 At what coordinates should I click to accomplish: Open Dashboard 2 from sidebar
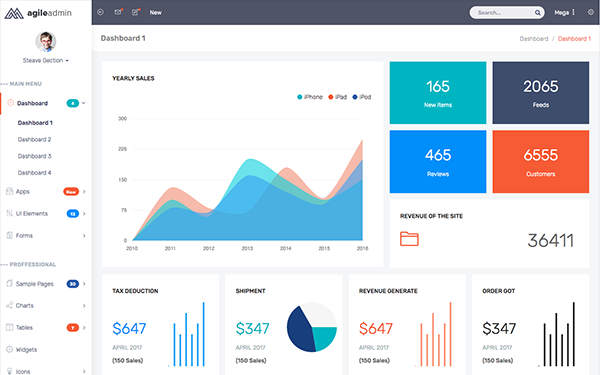(x=34, y=139)
